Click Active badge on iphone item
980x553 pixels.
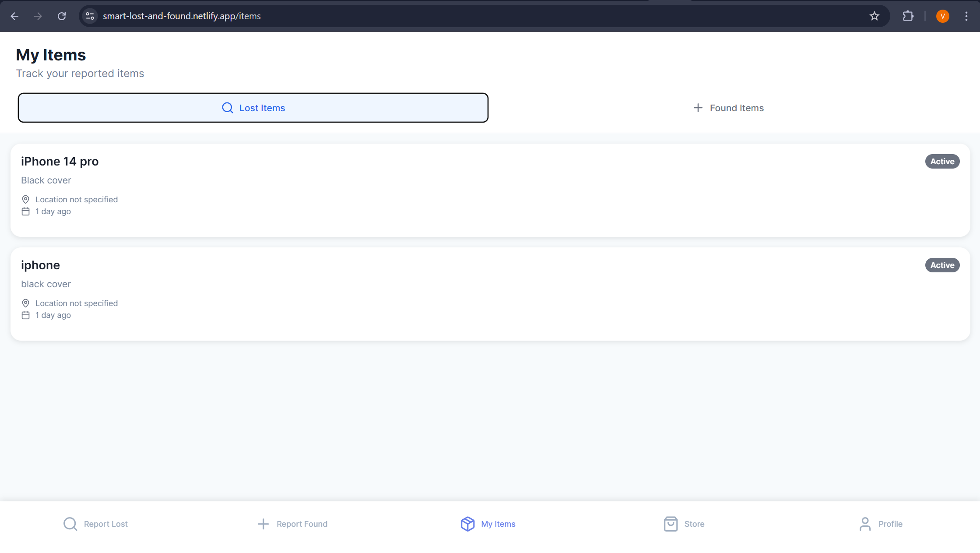click(942, 265)
